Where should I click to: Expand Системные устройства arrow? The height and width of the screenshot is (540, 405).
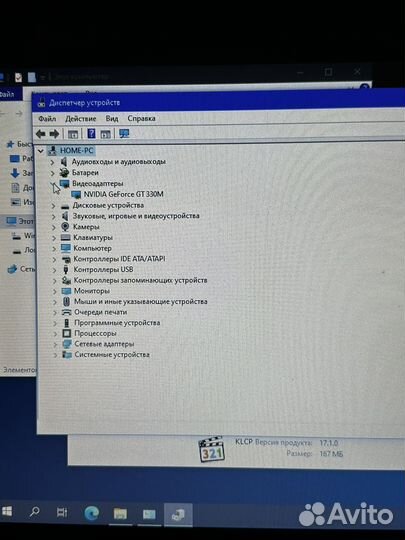coord(55,355)
